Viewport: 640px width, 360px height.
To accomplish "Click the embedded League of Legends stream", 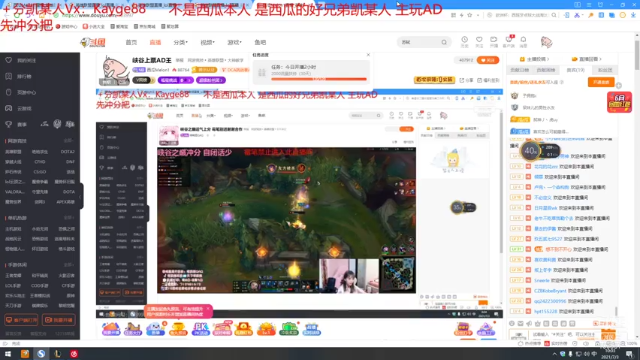I will 286,220.
